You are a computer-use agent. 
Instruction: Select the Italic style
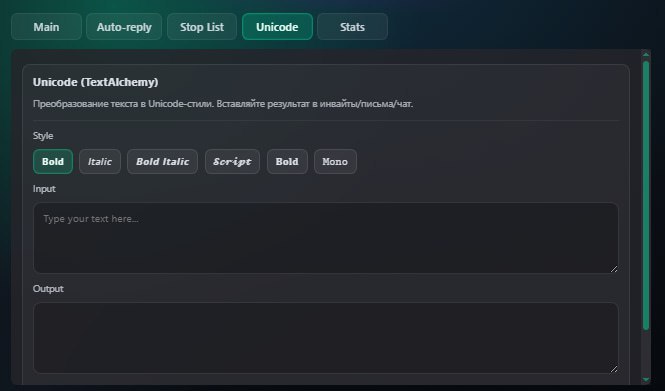[x=100, y=162]
